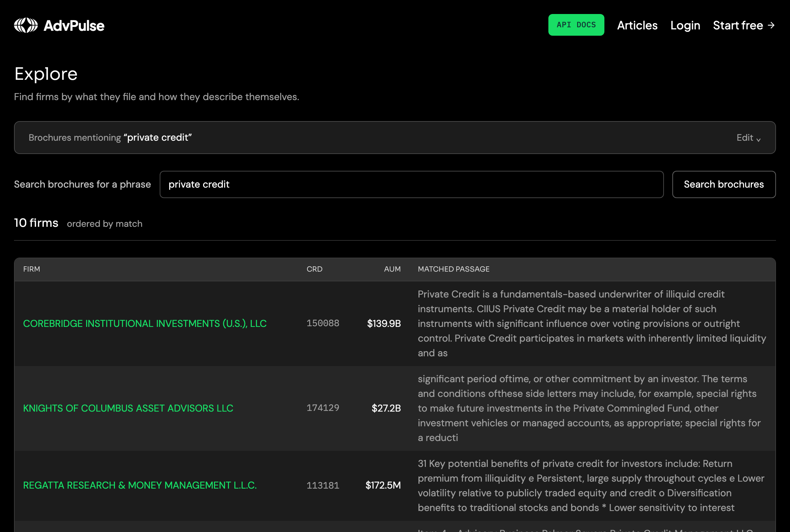Select CRD number 113181
The image size is (790, 532).
[x=323, y=485]
